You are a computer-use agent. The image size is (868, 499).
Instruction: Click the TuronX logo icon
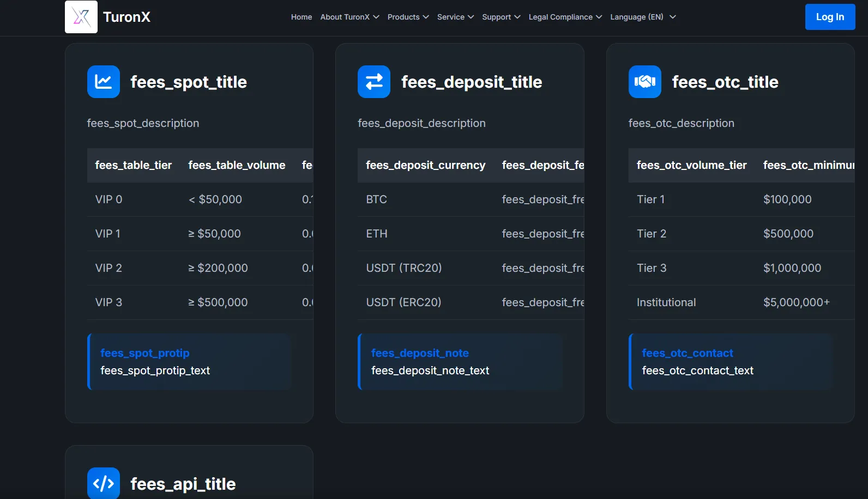81,17
